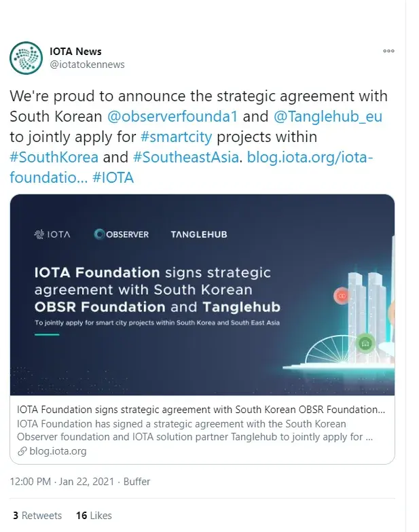The width and height of the screenshot is (419, 532).
Task: Click the link card headline text
Action: [201, 410]
